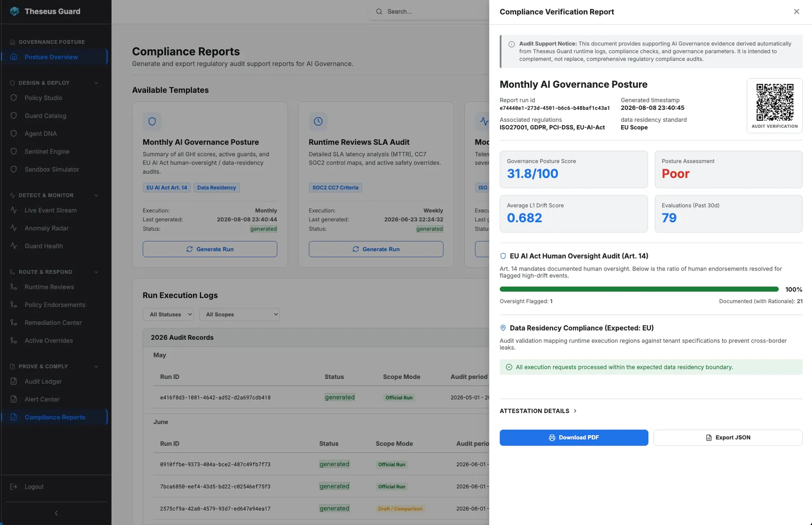Open Posture Overview in the sidebar
The height and width of the screenshot is (525, 812).
[x=54, y=57]
